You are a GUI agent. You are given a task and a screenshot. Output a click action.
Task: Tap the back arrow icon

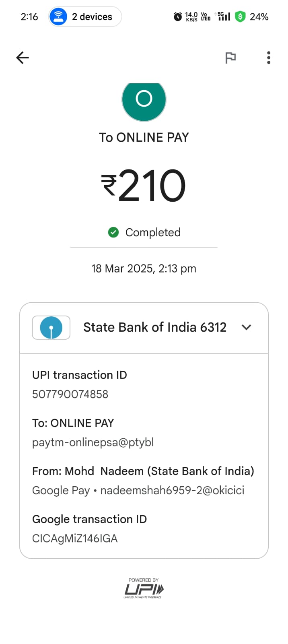23,58
